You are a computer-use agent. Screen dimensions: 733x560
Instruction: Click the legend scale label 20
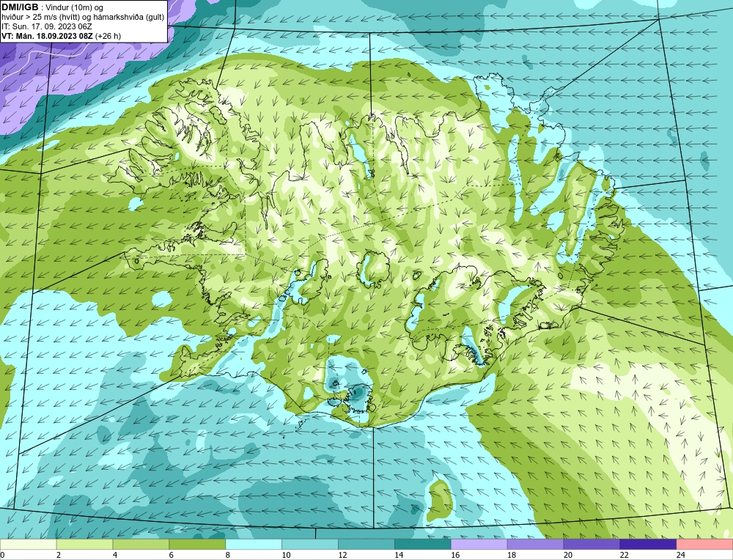[x=568, y=555]
